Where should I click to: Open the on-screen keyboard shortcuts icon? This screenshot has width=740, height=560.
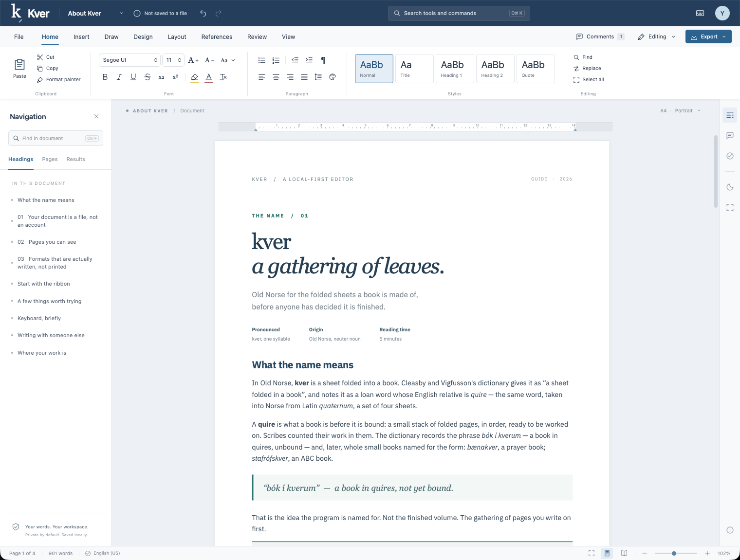pos(700,13)
